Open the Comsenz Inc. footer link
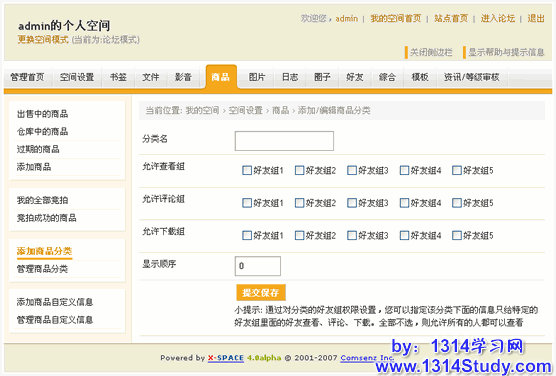This screenshot has width=556, height=376. point(367,358)
